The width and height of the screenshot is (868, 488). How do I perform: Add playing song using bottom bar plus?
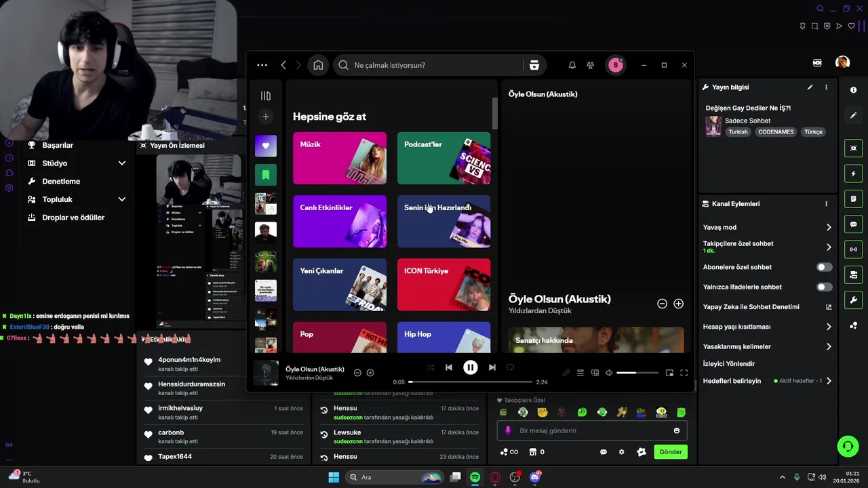pos(370,373)
